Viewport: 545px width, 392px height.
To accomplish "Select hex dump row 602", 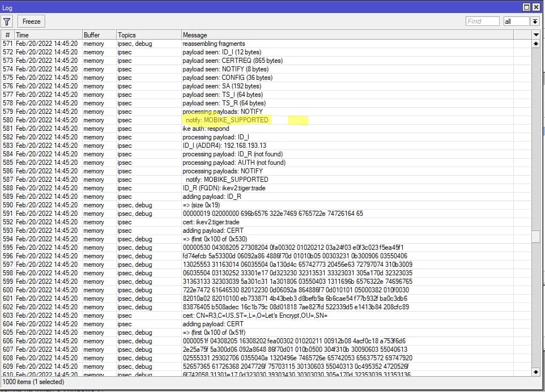I will [266, 307].
